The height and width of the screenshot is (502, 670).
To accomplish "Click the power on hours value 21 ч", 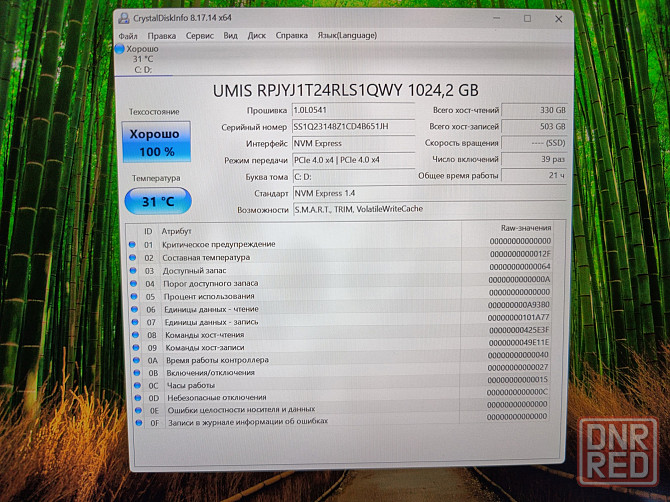I will coord(535,176).
